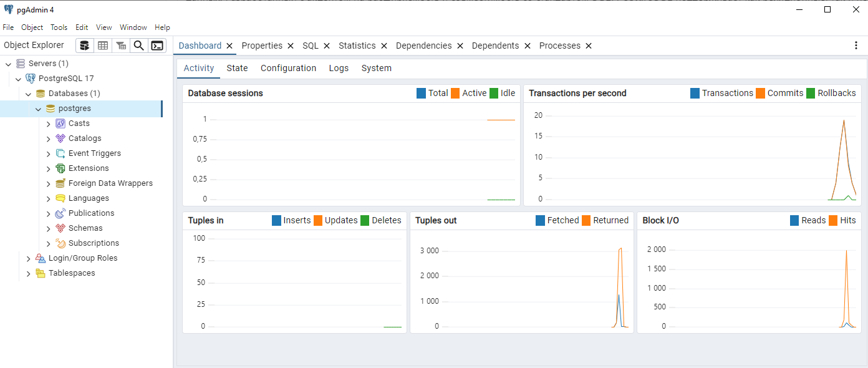Open the Help menu

(162, 27)
